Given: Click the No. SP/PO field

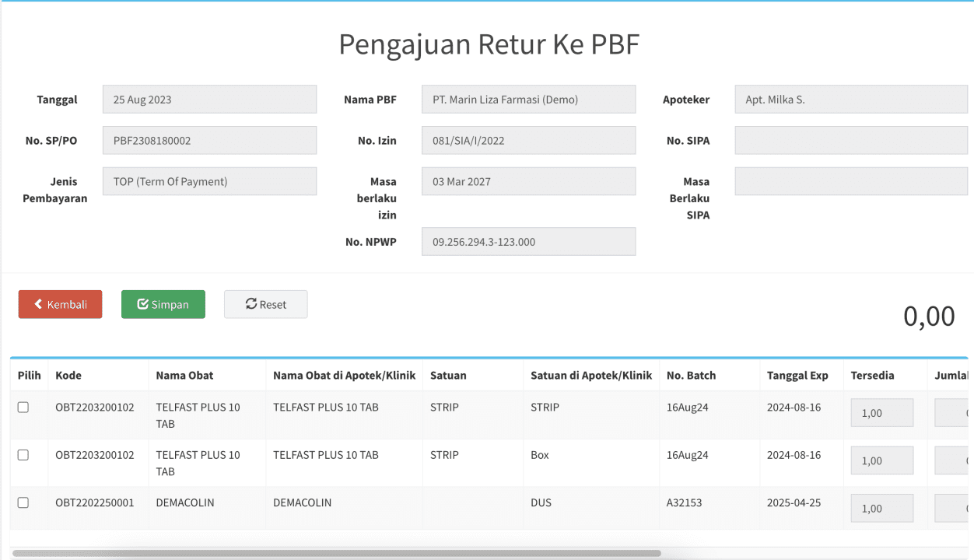Looking at the screenshot, I should click(210, 141).
